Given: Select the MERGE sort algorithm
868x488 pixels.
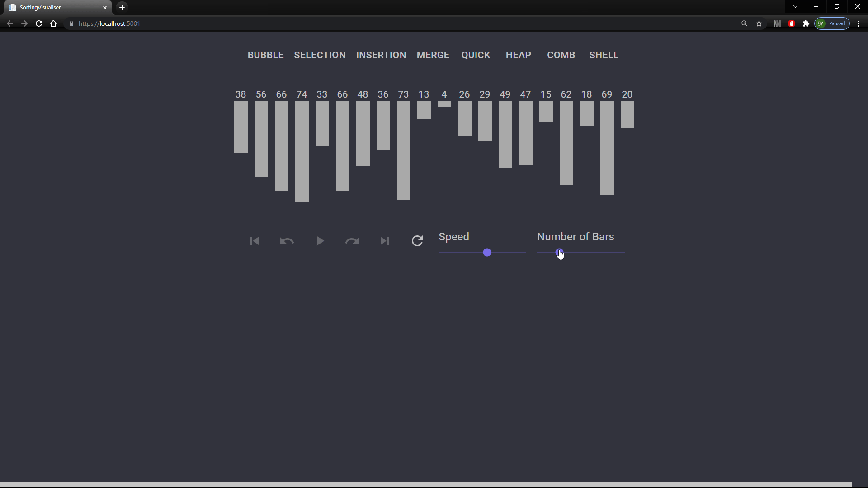Looking at the screenshot, I should pos(433,55).
